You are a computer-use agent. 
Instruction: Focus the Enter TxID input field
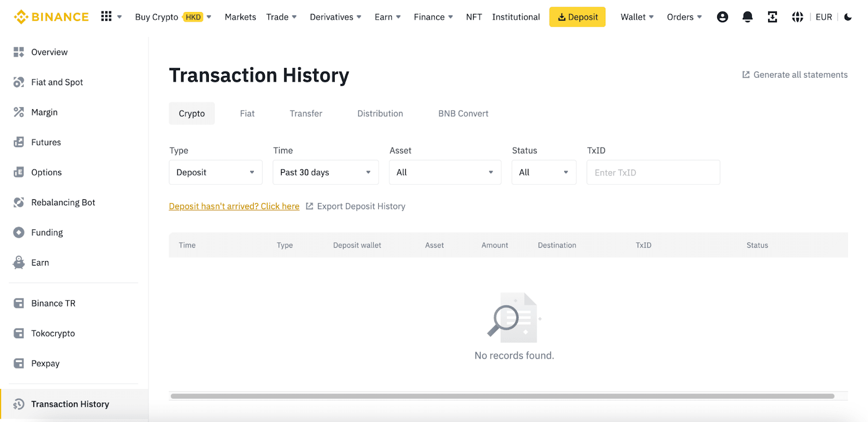[653, 172]
